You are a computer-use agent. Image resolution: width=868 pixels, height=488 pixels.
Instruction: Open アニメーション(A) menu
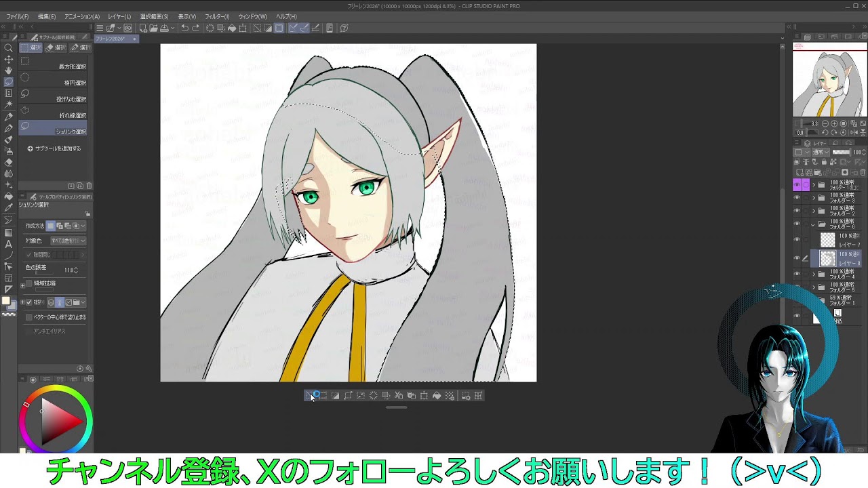[82, 16]
